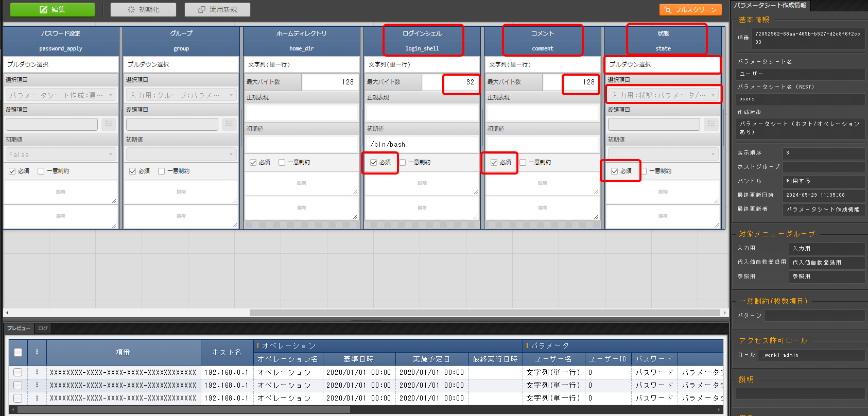Screen dimensions: 868x416
Task: Toggle 一意制約 checkbox in home_dir column
Action: click(x=282, y=162)
